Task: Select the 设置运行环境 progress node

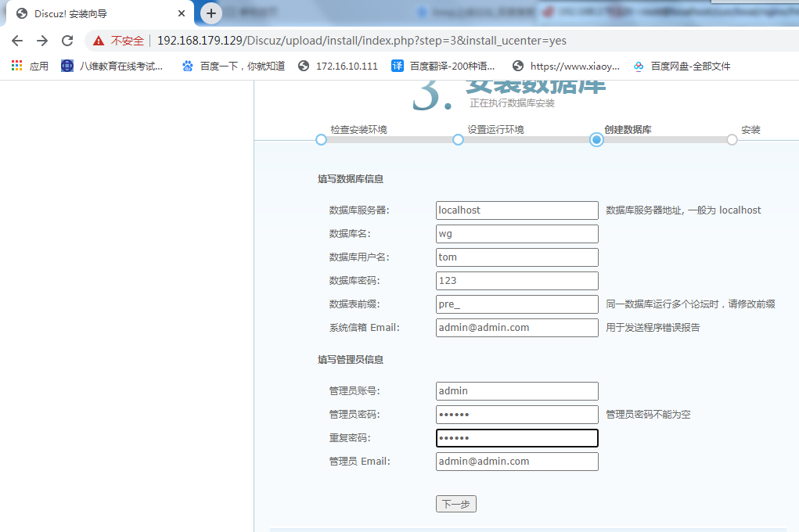Action: (458, 139)
